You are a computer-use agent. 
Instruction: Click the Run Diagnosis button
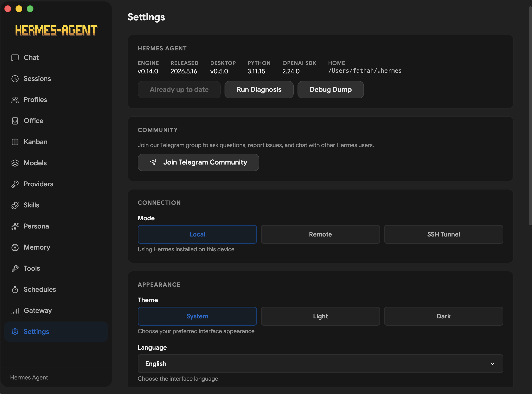(259, 90)
